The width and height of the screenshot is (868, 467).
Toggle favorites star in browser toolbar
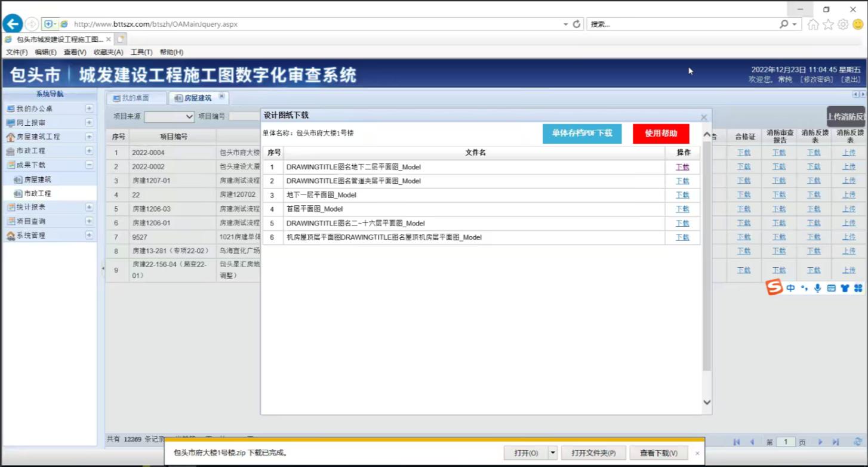tap(827, 24)
